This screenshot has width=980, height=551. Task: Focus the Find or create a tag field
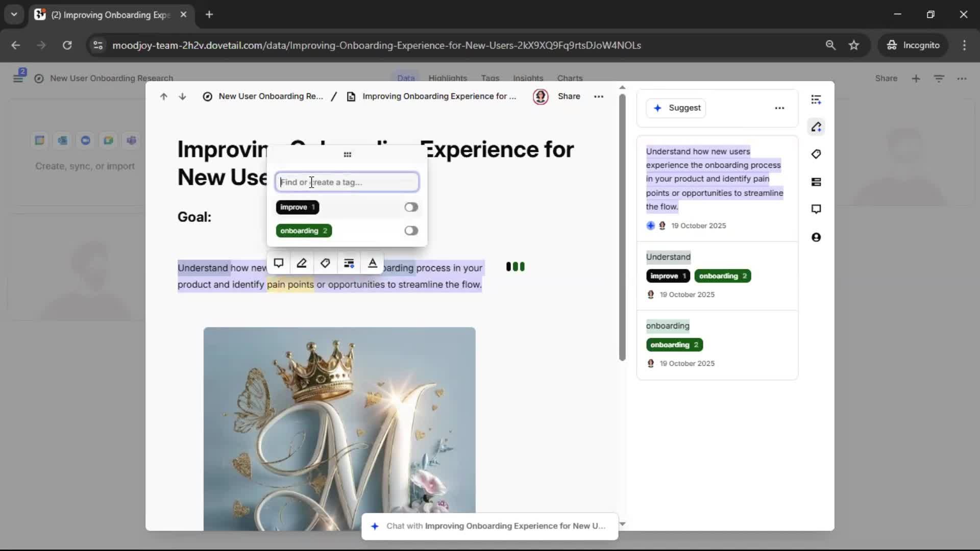(347, 182)
